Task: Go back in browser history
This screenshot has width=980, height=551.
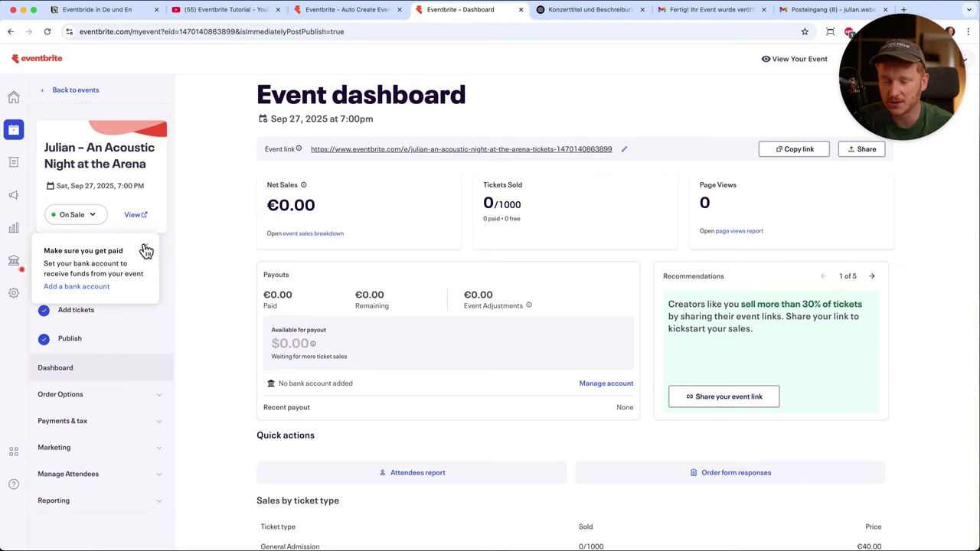Action: point(11,31)
